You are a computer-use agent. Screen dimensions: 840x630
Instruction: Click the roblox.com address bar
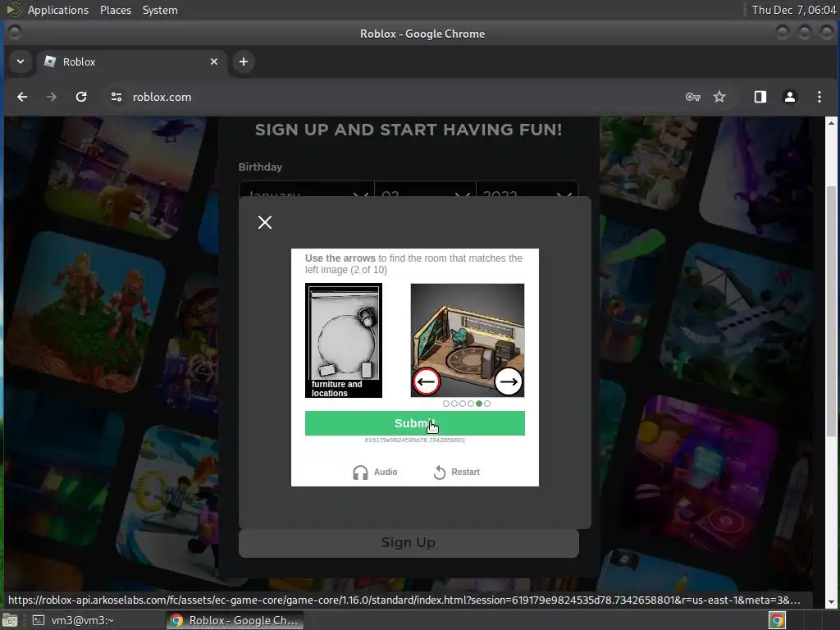coord(396,97)
